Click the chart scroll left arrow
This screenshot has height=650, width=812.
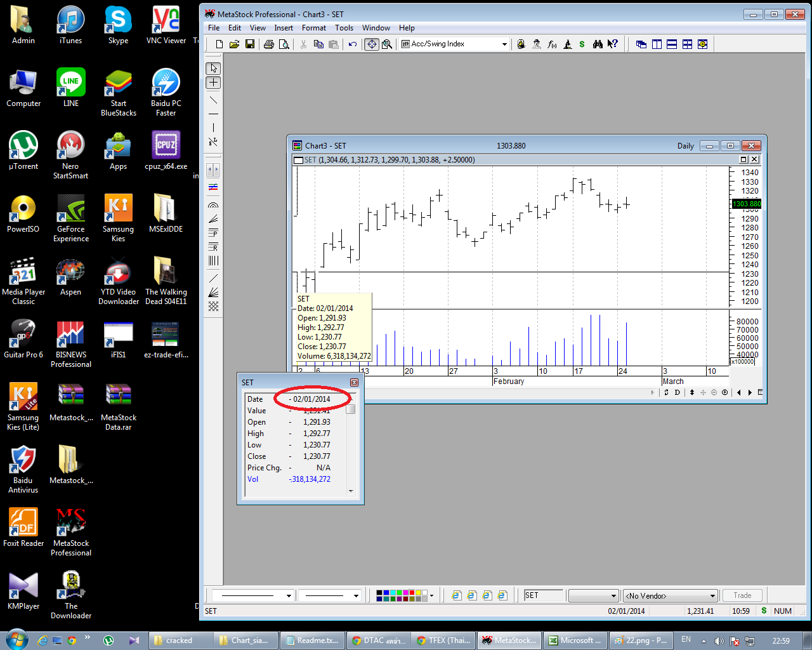(x=739, y=392)
